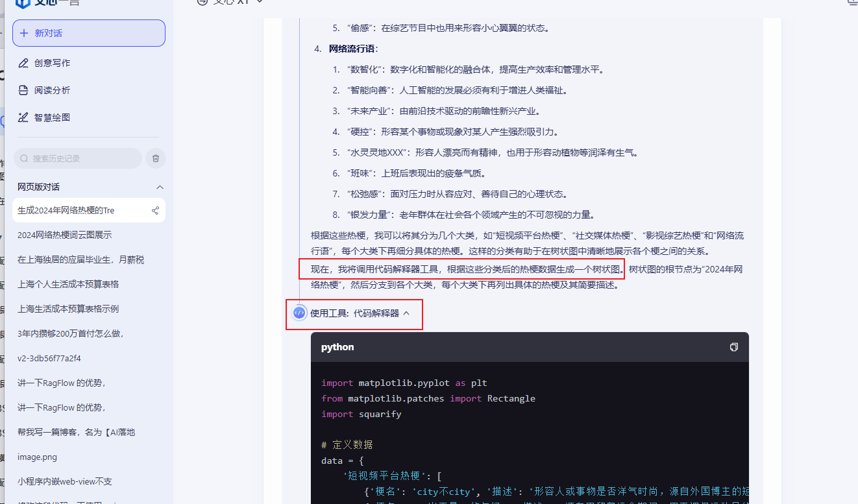Image resolution: width=858 pixels, height=504 pixels.
Task: Click the text line about “硬控”
Action: [x=453, y=132]
